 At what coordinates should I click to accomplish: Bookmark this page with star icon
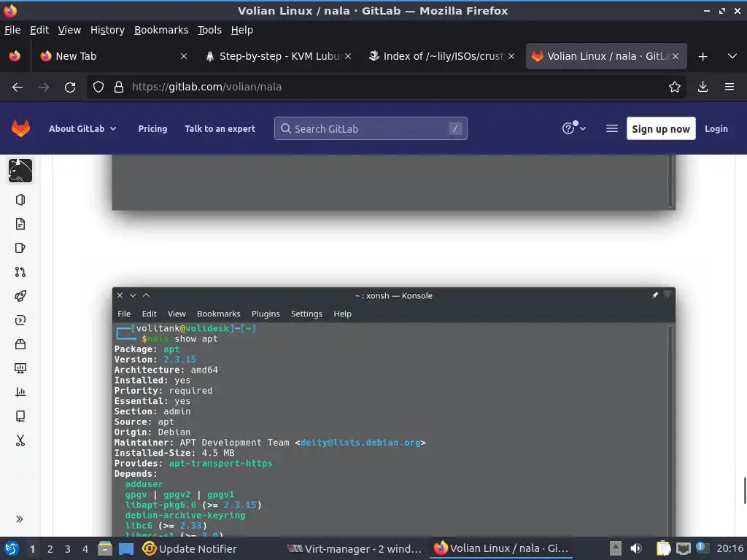674,87
